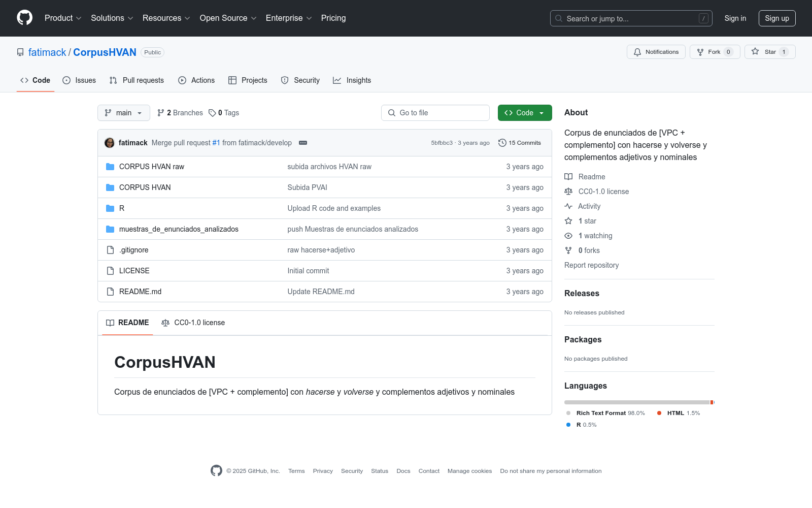Click the languages bar gray Rich Text segment

point(637,402)
